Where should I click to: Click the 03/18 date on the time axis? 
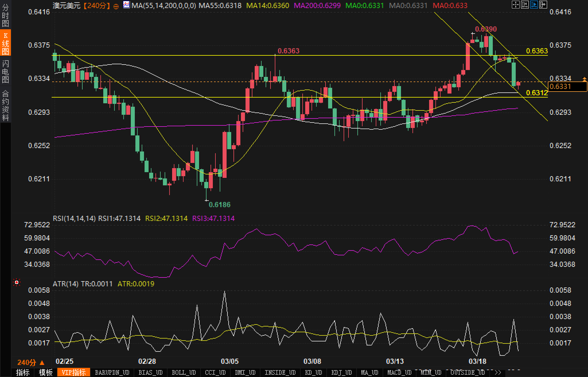pos(477,361)
